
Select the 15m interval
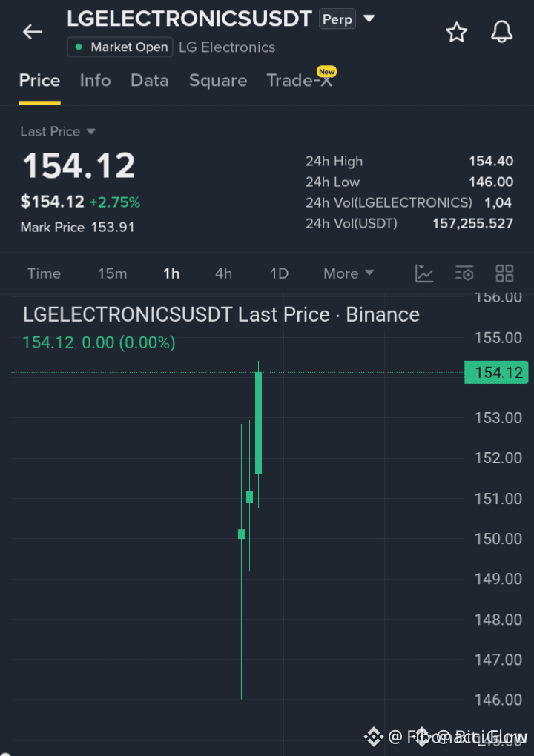pos(113,273)
